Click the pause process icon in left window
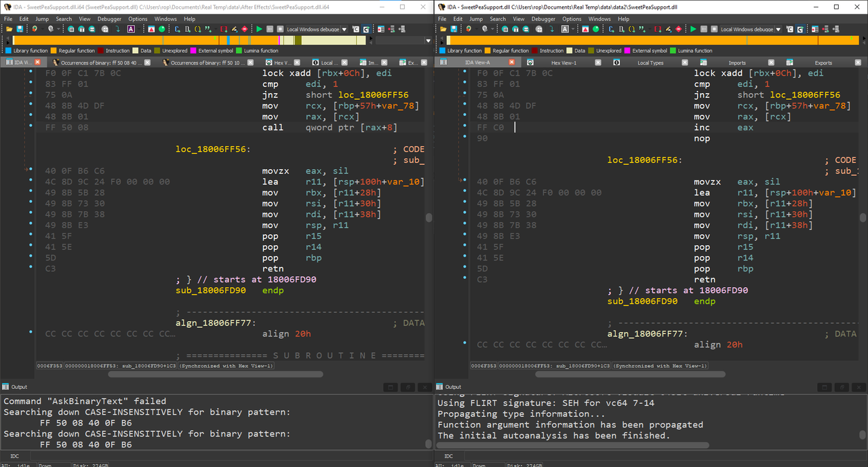 click(x=270, y=29)
